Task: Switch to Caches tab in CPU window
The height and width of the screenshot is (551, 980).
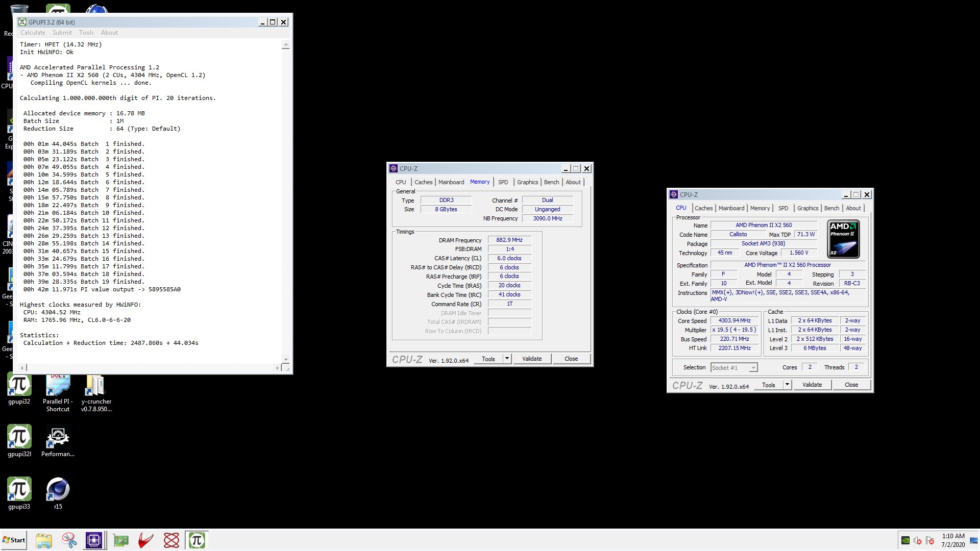Action: tap(703, 208)
